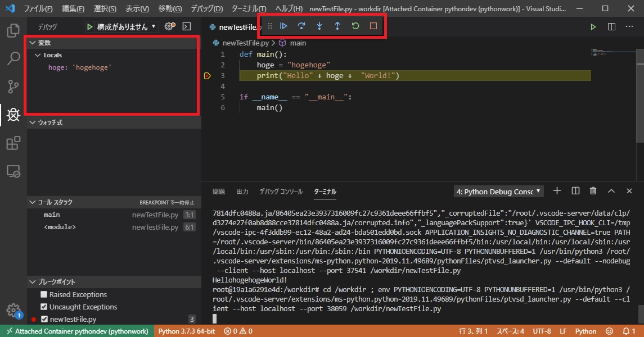Close the terminal panel
Image resolution: width=644 pixels, height=337 pixels.
coord(629,190)
